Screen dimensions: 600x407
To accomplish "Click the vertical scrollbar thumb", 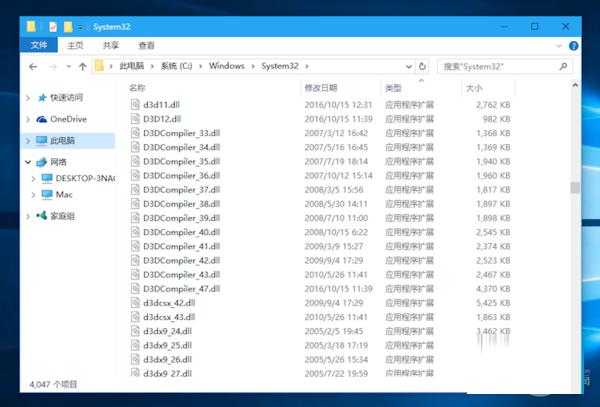I will click(575, 187).
